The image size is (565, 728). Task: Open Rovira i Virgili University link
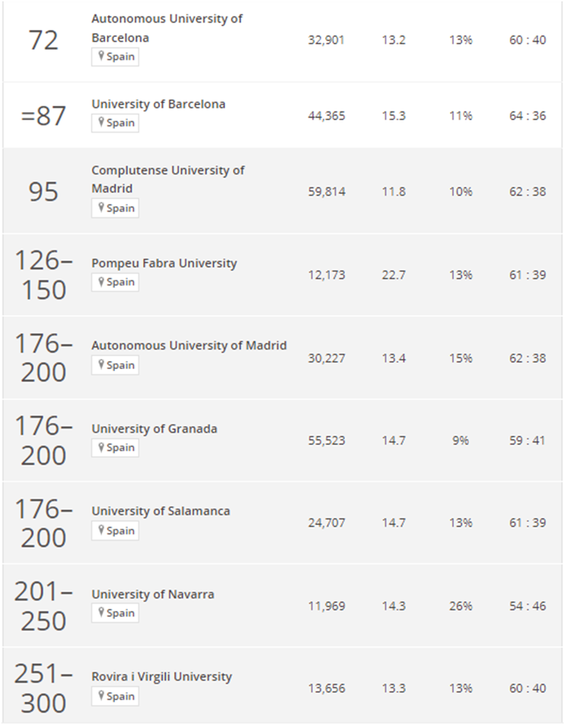click(x=161, y=677)
